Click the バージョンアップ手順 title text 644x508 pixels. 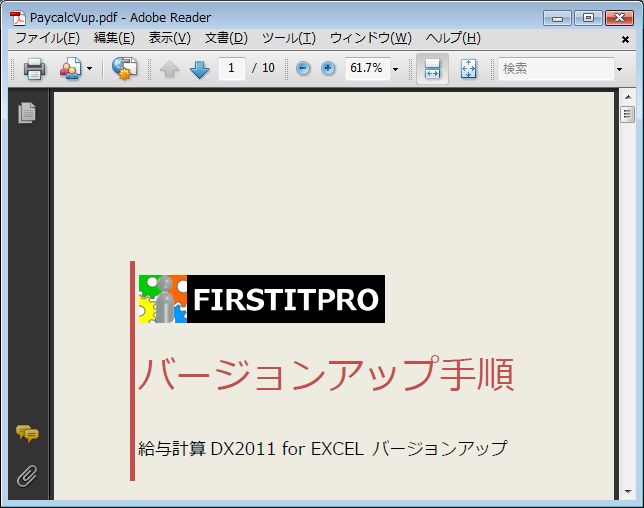click(326, 374)
